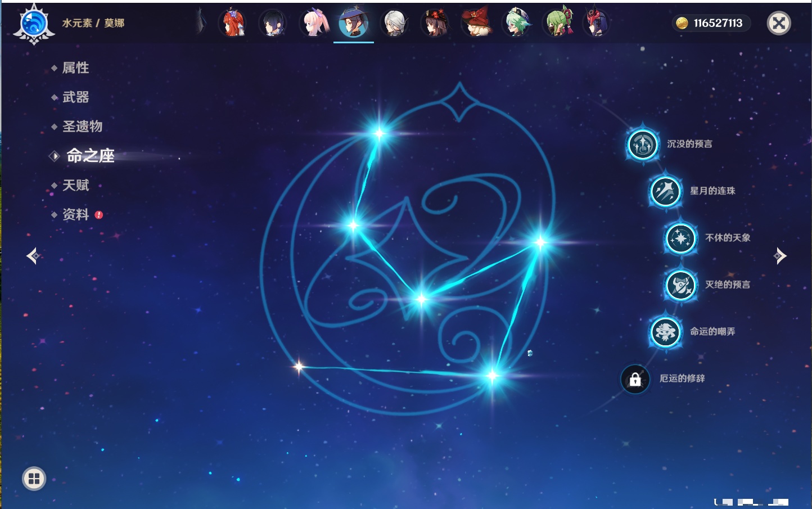This screenshot has height=509, width=812.
Task: Select the portrait with the red mask
Action: pyautogui.click(x=597, y=23)
